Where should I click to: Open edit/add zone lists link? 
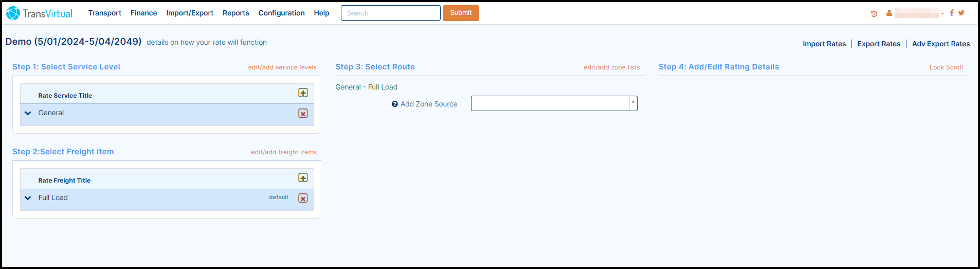tap(611, 67)
